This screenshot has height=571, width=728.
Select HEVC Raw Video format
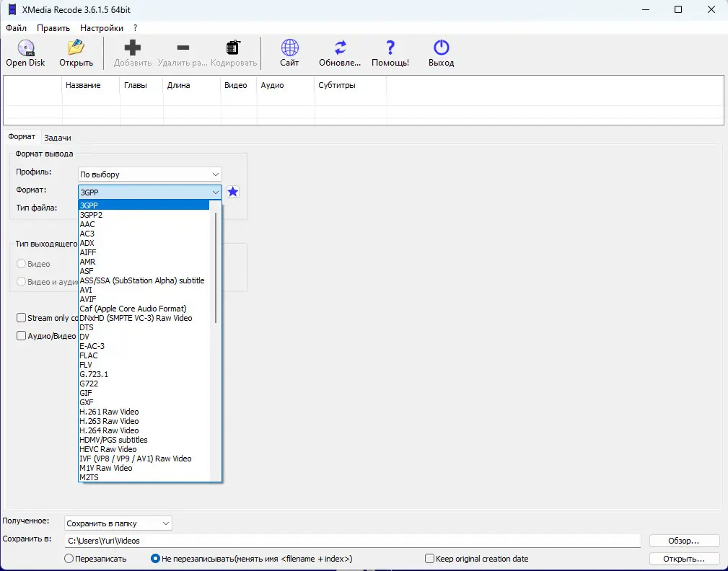(144, 449)
